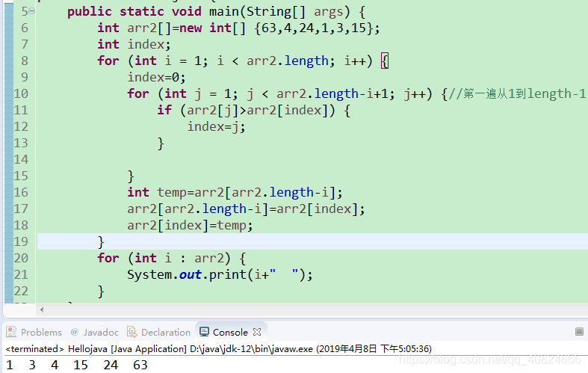Click line number 22 in gutter

(x=21, y=291)
